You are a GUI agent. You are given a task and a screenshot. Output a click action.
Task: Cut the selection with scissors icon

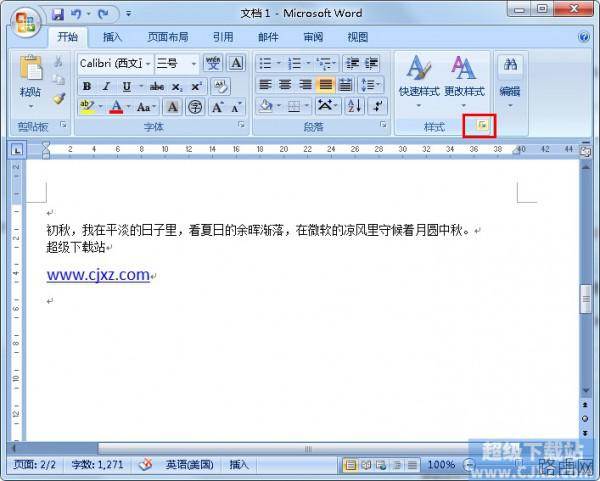[58, 62]
